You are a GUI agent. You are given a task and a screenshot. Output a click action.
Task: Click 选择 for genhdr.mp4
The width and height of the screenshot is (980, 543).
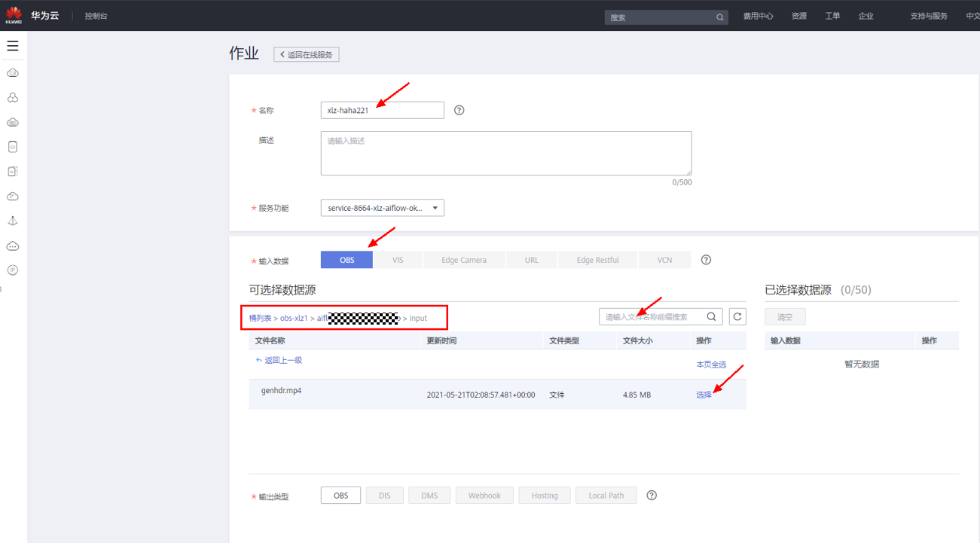(x=704, y=395)
